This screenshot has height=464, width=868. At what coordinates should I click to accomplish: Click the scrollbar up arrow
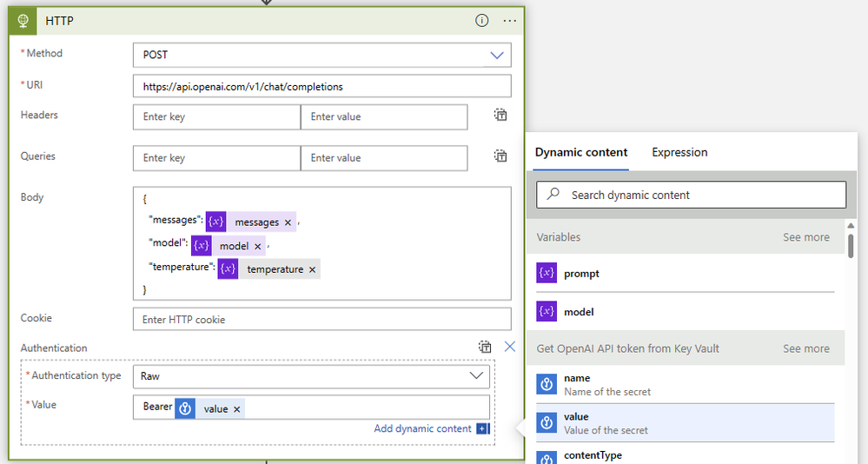[851, 225]
